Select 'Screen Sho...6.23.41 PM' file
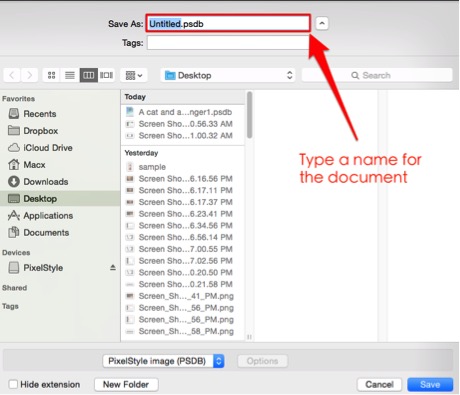 (x=183, y=214)
